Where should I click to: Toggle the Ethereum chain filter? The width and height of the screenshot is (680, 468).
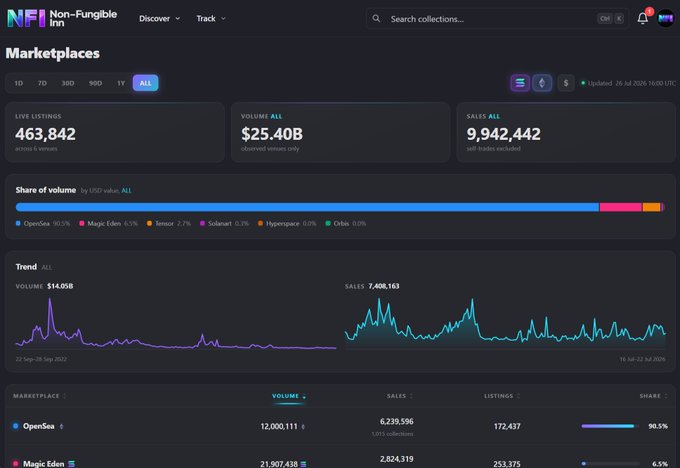(542, 83)
